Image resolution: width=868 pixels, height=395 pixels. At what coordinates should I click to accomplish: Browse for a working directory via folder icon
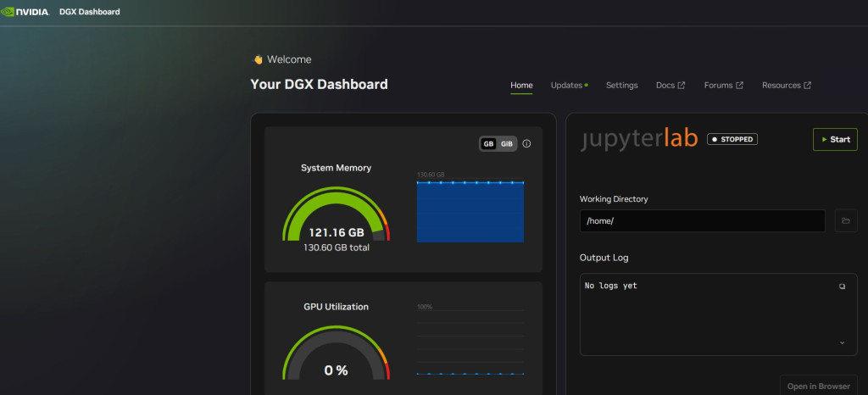pos(846,220)
